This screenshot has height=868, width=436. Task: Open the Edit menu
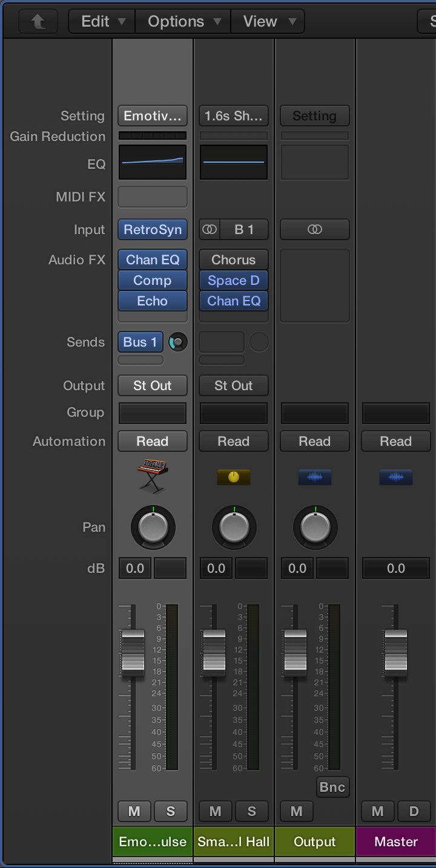tap(102, 21)
